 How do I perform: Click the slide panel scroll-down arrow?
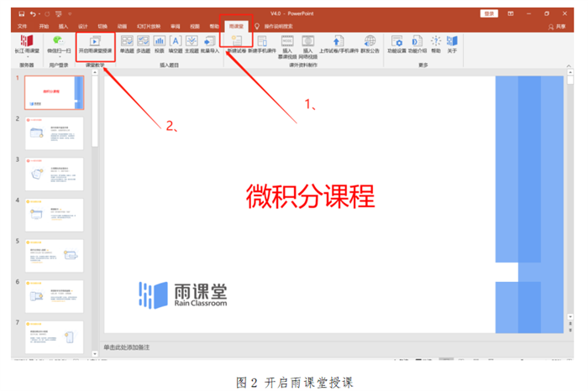coord(94,353)
